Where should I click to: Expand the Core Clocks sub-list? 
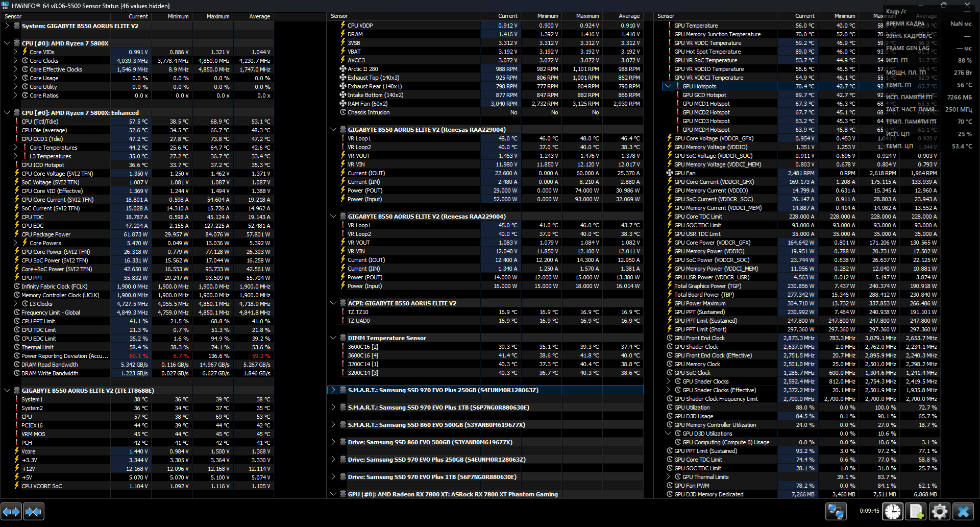point(15,61)
